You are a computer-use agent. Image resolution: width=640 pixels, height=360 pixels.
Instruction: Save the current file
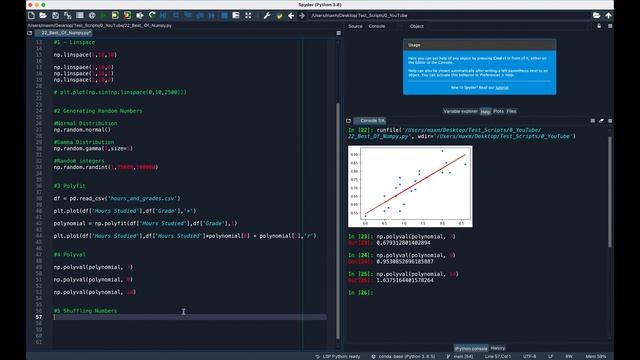(x=56, y=16)
